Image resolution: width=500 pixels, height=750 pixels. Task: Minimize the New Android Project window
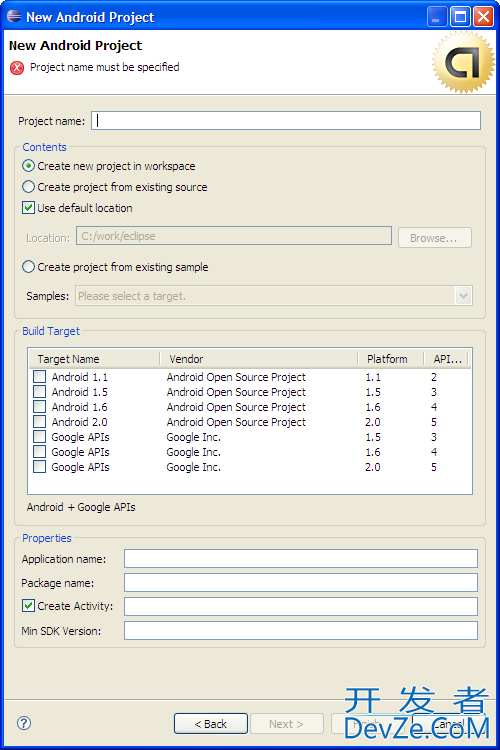436,17
